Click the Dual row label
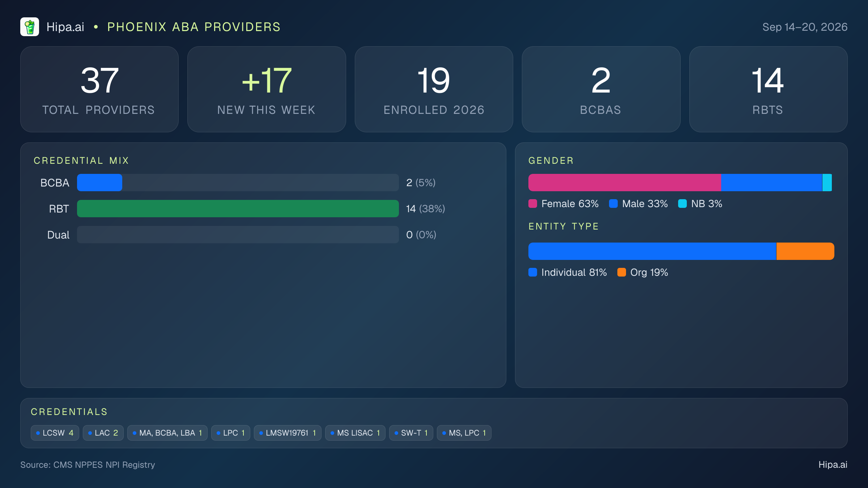This screenshot has width=868, height=488. click(x=58, y=235)
